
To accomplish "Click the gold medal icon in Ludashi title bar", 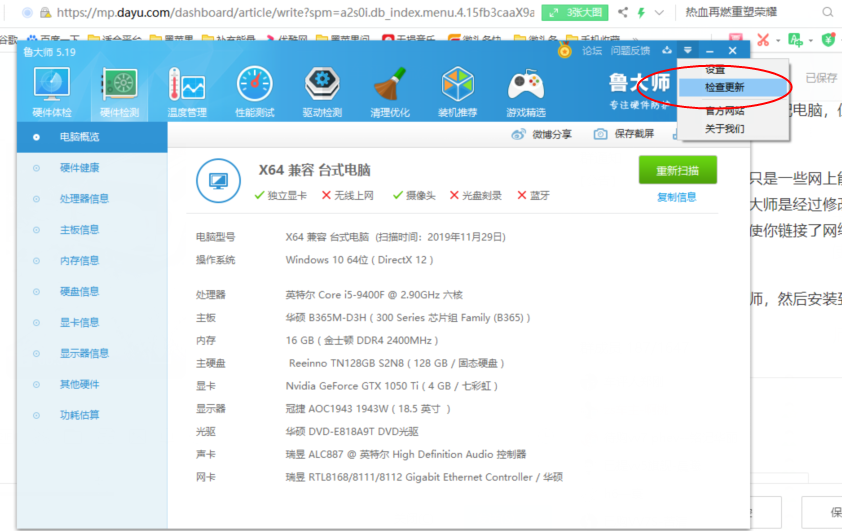I will point(564,50).
